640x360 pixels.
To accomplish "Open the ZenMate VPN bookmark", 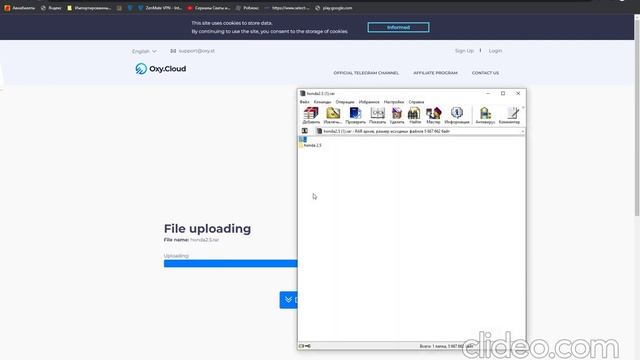I will coord(160,8).
